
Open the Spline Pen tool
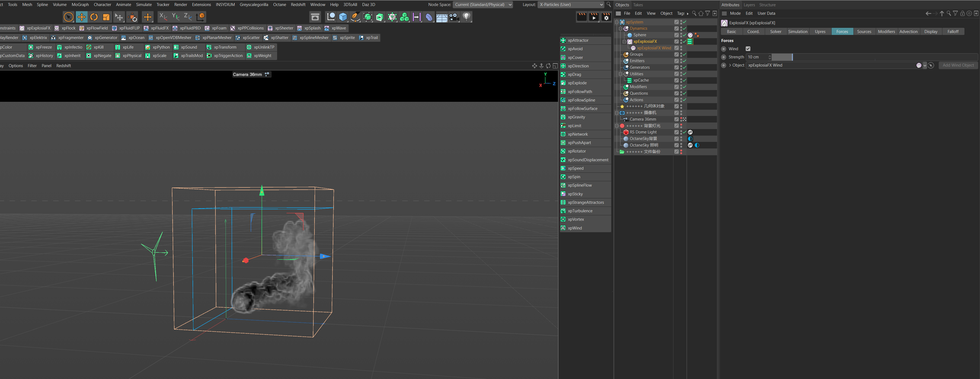click(355, 17)
